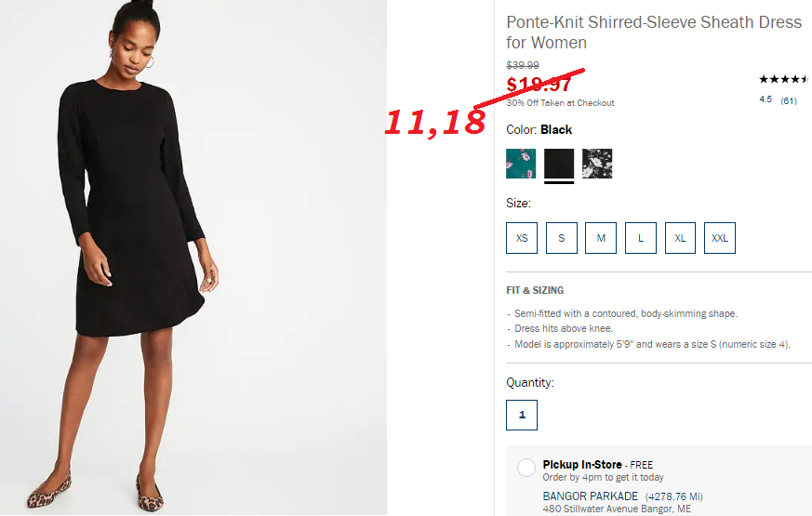Click the Ponte-Knit Sheath Dress title
The height and width of the screenshot is (516, 812).
(x=654, y=33)
